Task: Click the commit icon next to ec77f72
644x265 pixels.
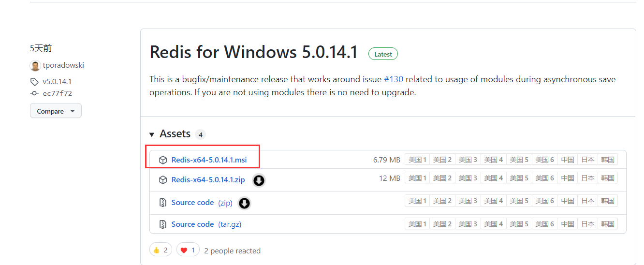Action: tap(34, 93)
